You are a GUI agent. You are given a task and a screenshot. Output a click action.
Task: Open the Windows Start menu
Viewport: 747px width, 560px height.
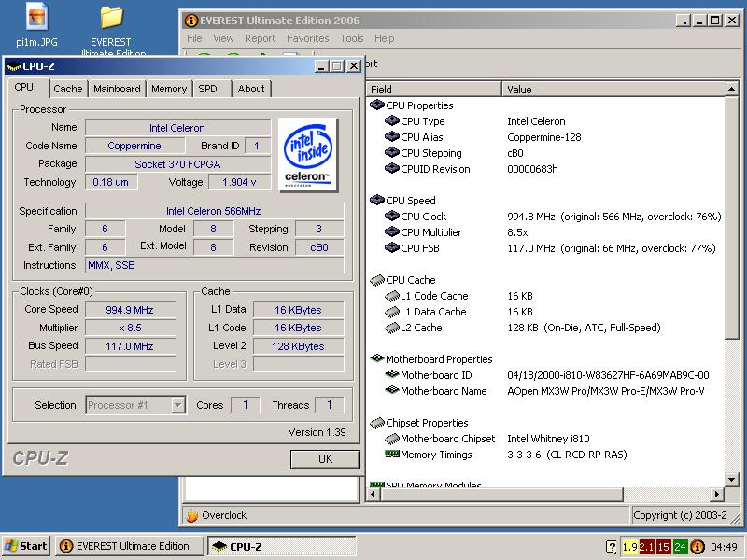click(26, 546)
